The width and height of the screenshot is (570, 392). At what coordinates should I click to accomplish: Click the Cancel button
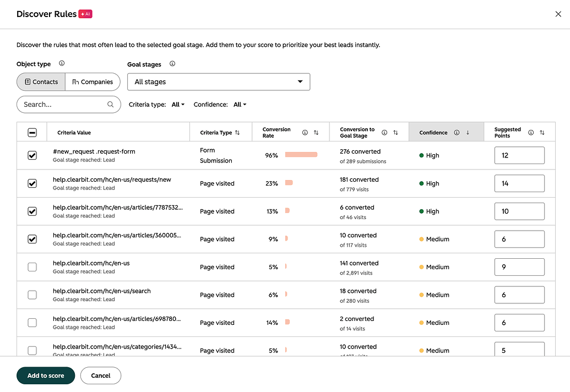tap(101, 375)
